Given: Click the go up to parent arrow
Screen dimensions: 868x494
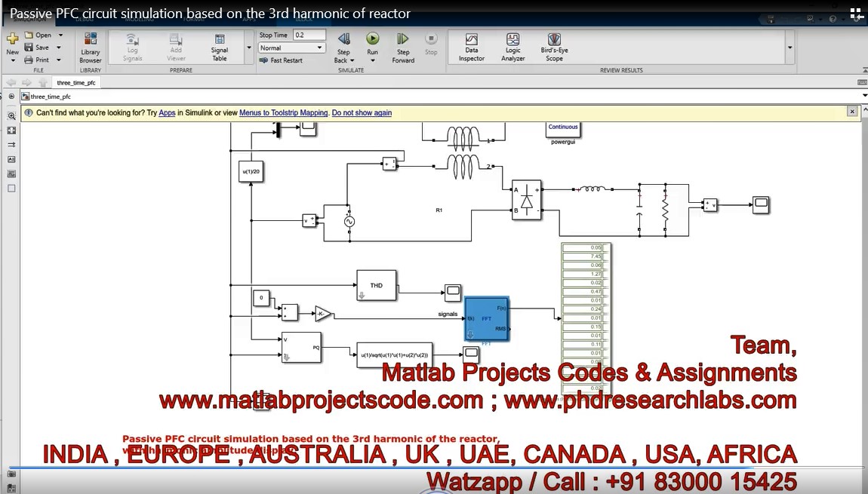Looking at the screenshot, I should pyautogui.click(x=42, y=82).
